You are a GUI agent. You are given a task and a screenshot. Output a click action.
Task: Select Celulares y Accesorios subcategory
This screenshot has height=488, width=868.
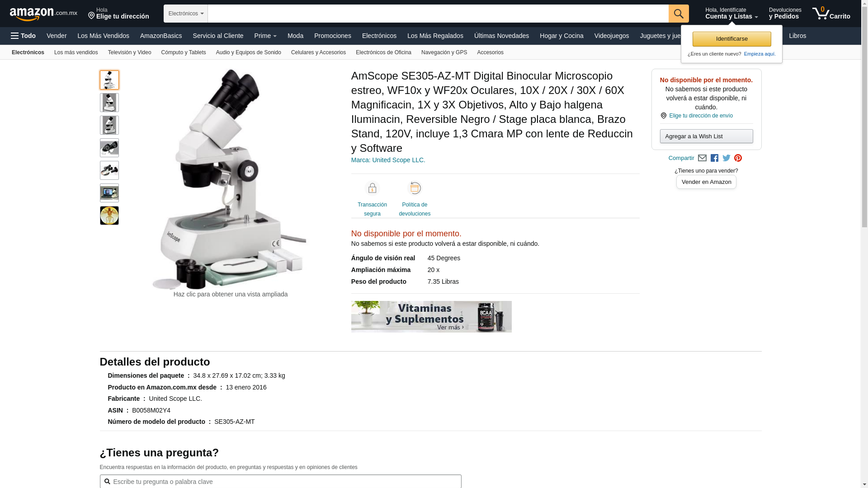click(318, 52)
